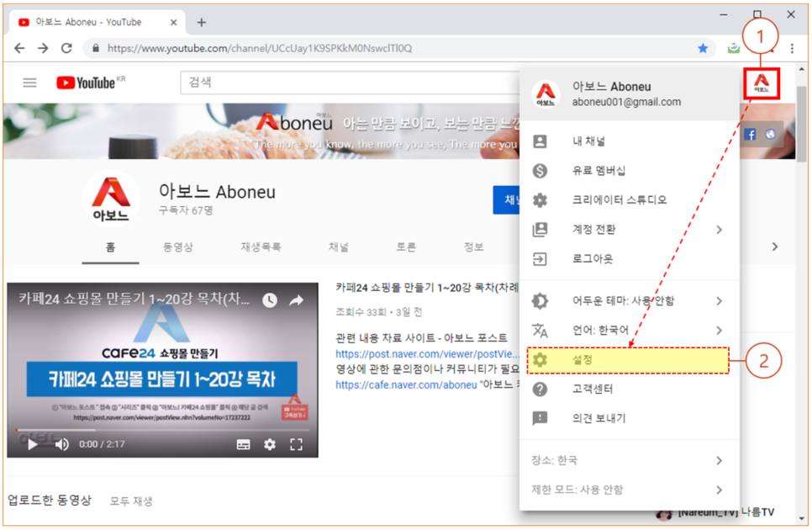The width and height of the screenshot is (812, 530).
Task: Choose 로그아웃 to sign out
Action: tap(630, 258)
